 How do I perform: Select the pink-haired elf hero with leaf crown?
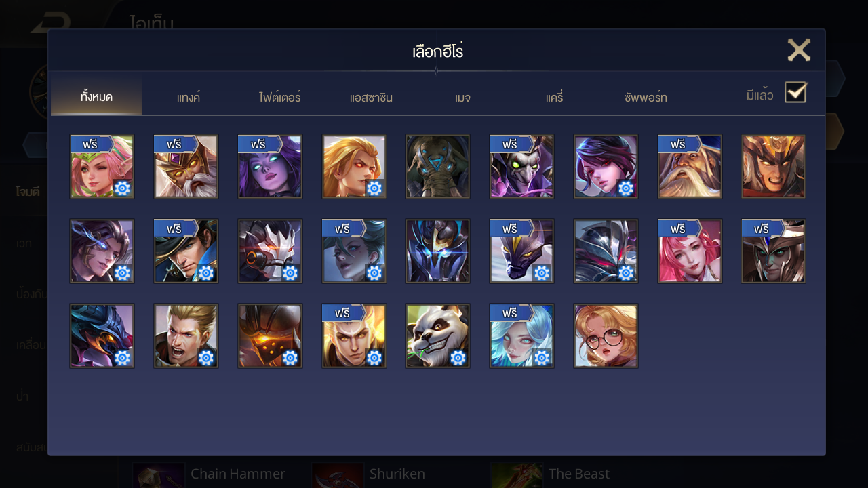click(x=102, y=167)
